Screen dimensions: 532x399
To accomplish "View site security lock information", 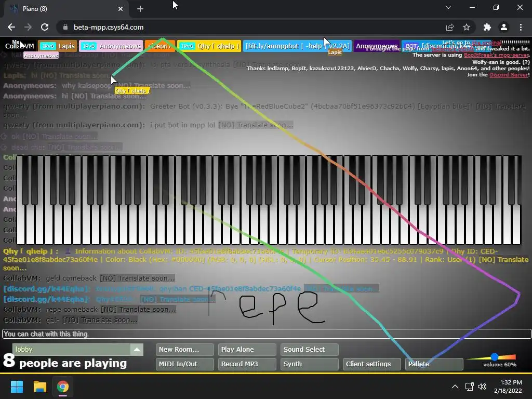I will click(65, 27).
